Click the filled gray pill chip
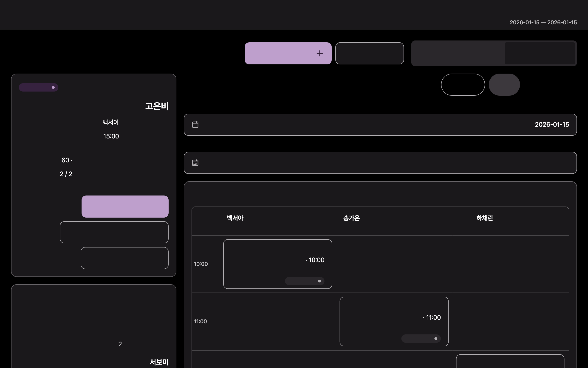Viewport: 588px width, 368px height. [504, 85]
